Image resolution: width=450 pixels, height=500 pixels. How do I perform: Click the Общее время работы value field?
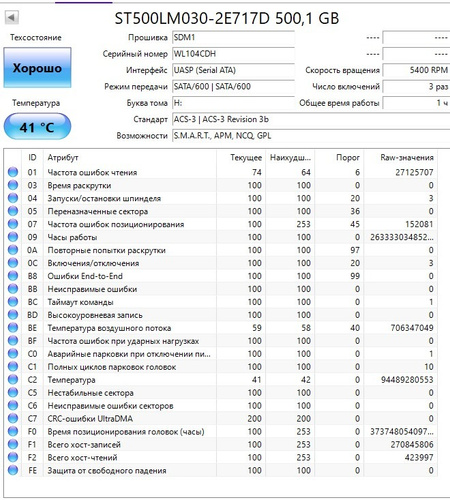(416, 103)
